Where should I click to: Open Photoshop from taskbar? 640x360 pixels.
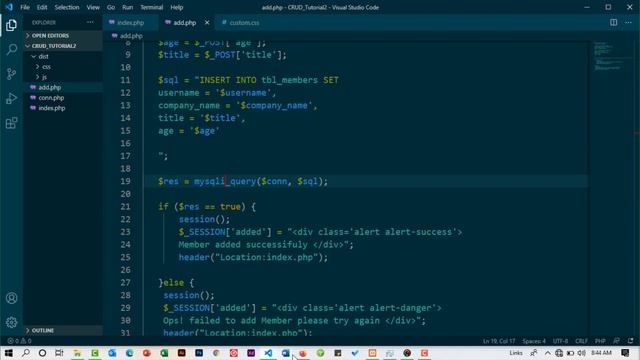(x=199, y=353)
